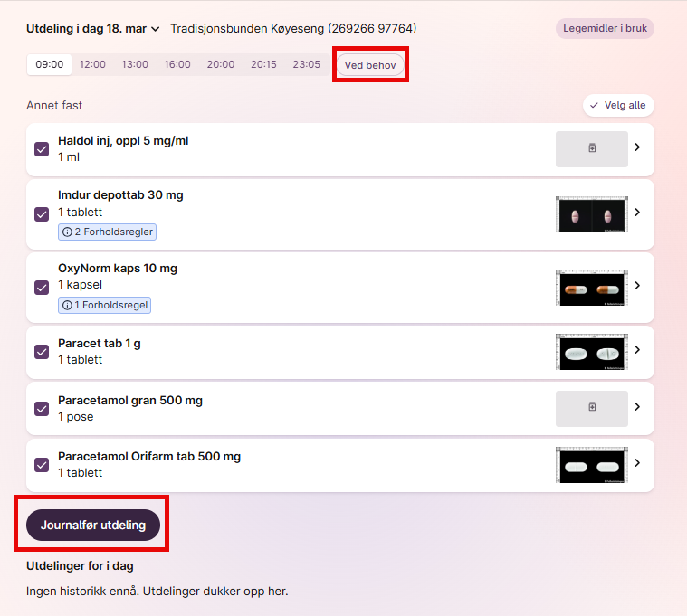View the Paracetamol Orifarm tablet image

point(592,465)
